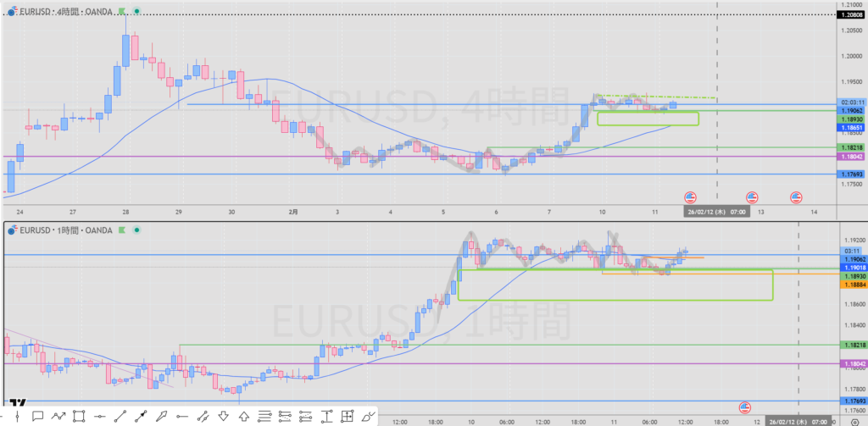The height and width of the screenshot is (426, 868).
Task: Select the price range measure tool
Action: point(326,416)
